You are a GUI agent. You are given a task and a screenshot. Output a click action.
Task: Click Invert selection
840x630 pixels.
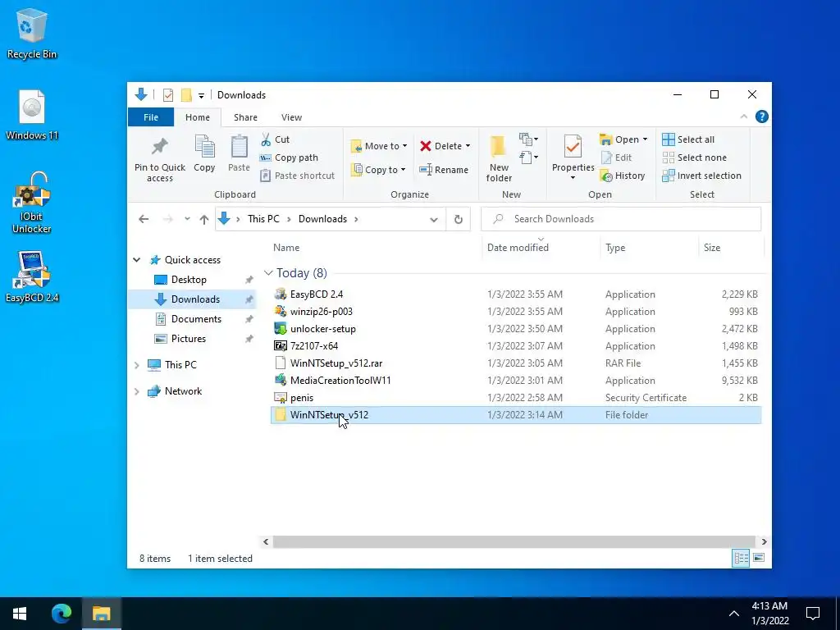click(702, 176)
